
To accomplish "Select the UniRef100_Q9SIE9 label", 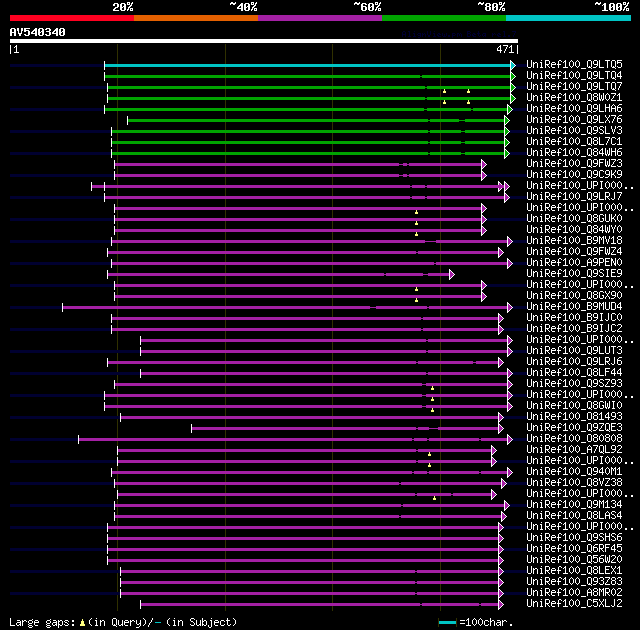I will tap(574, 274).
